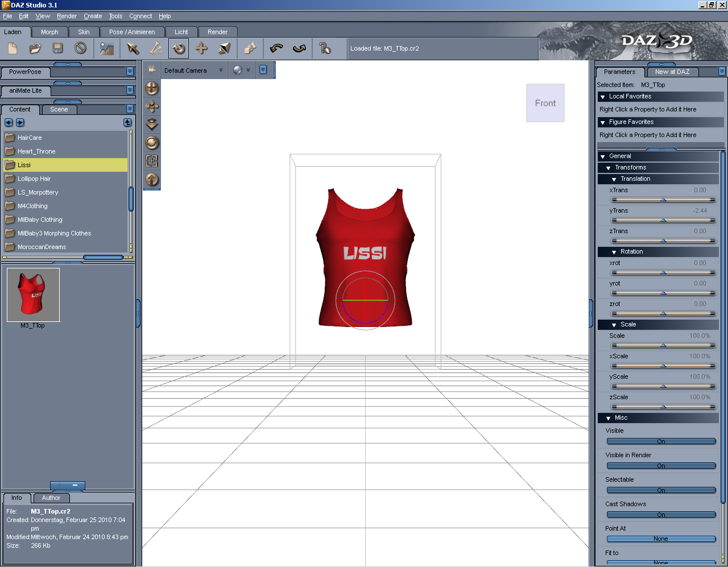The width and height of the screenshot is (728, 567).
Task: Click the camera icon beside Default Camera
Action: 152,69
